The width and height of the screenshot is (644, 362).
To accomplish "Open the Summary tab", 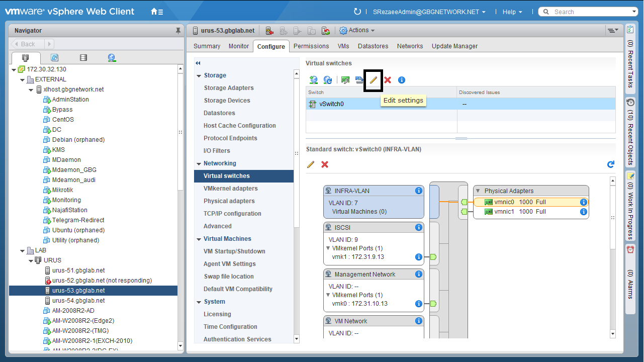I will tap(207, 46).
